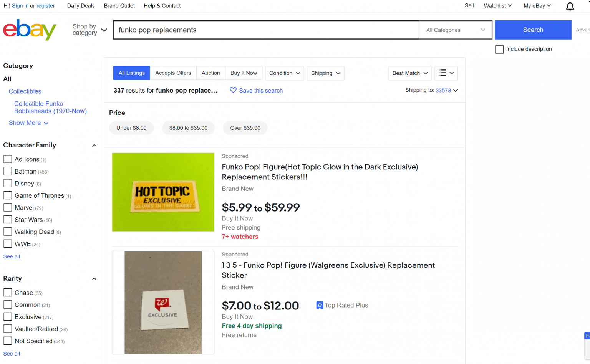The image size is (590, 364).
Task: Filter price $8.00 to $35.00
Action: 188,128
